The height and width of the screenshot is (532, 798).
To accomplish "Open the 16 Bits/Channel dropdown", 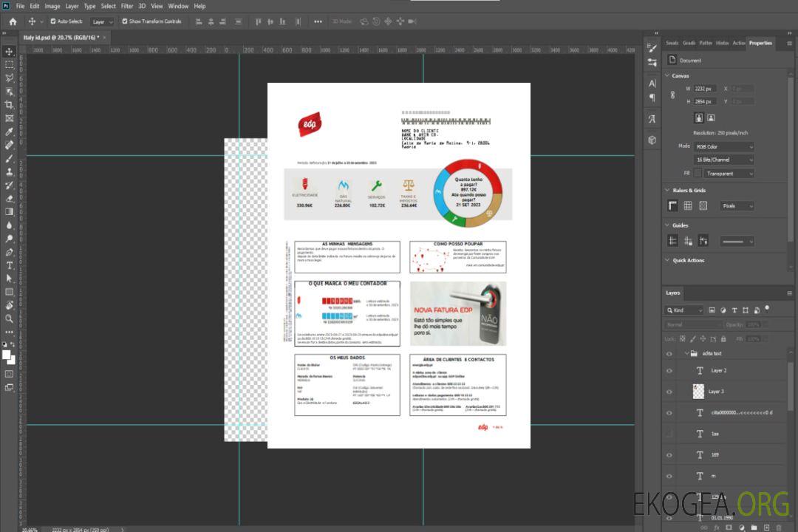I will [x=723, y=160].
